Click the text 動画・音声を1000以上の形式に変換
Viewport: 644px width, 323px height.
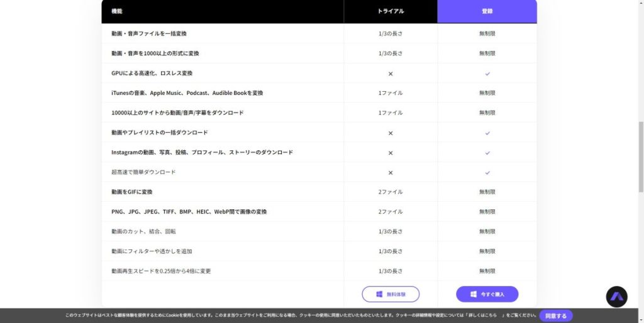(155, 53)
